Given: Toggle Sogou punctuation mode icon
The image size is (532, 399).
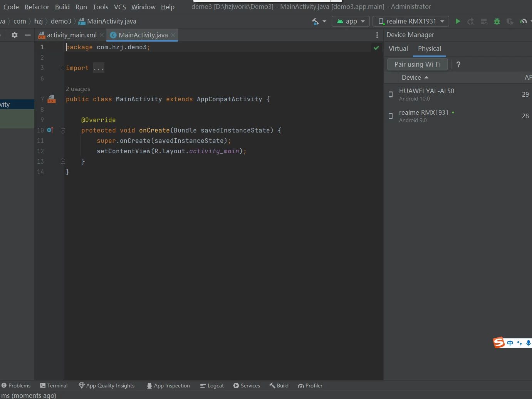Looking at the screenshot, I should pyautogui.click(x=519, y=343).
